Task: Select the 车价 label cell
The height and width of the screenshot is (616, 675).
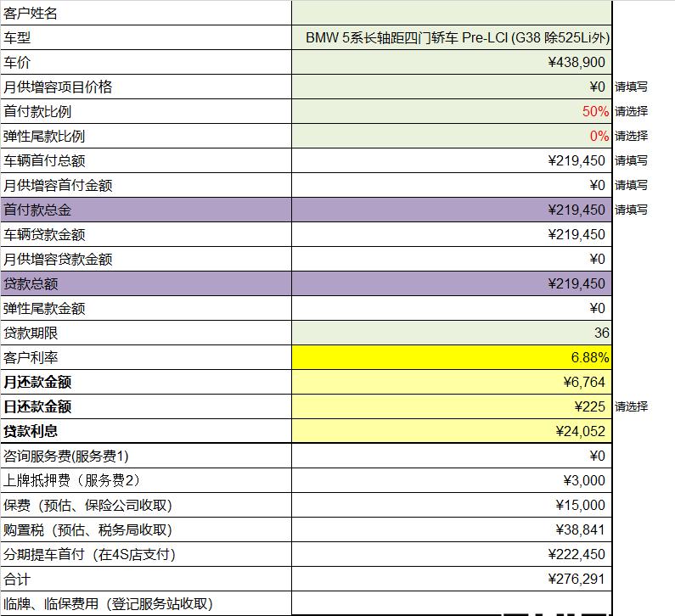Action: (x=146, y=62)
